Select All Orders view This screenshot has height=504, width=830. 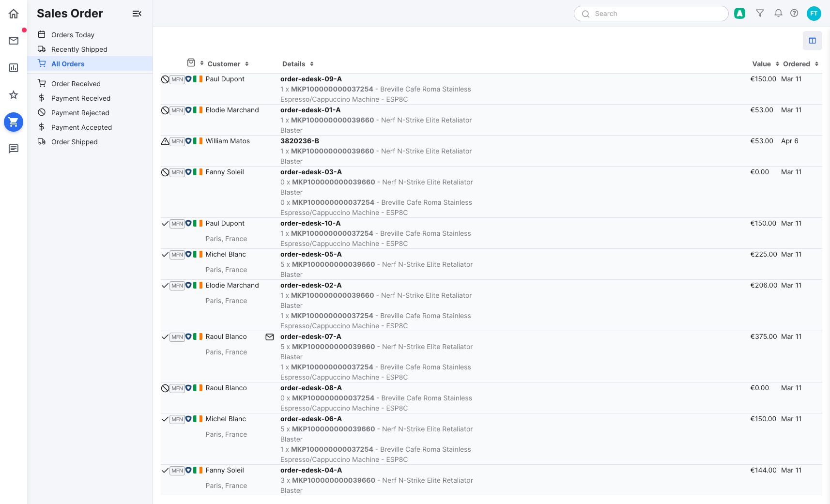click(x=90, y=63)
